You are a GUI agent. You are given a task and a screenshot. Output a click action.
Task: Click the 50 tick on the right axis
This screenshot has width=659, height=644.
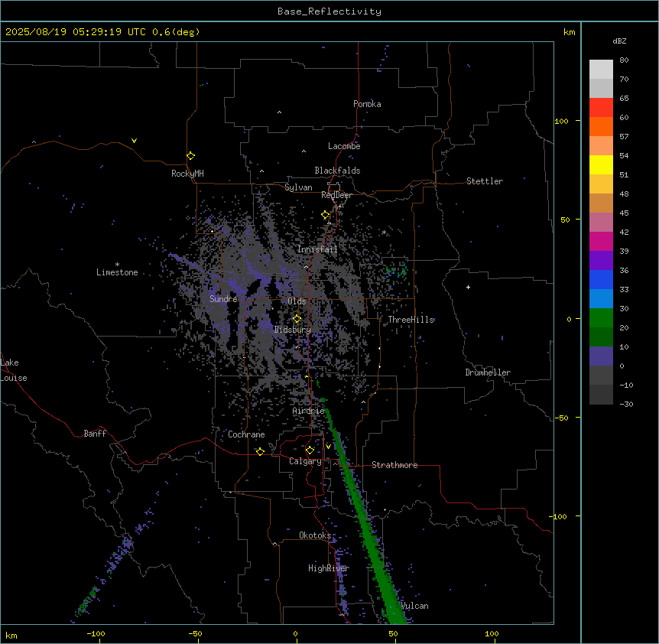[x=565, y=220]
